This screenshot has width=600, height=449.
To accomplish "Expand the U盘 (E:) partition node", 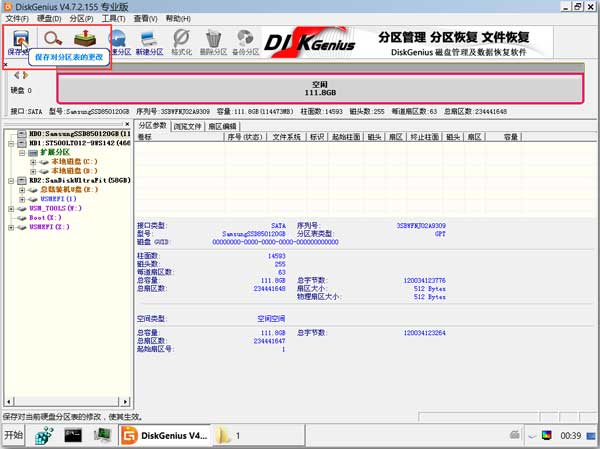I will pos(22,190).
